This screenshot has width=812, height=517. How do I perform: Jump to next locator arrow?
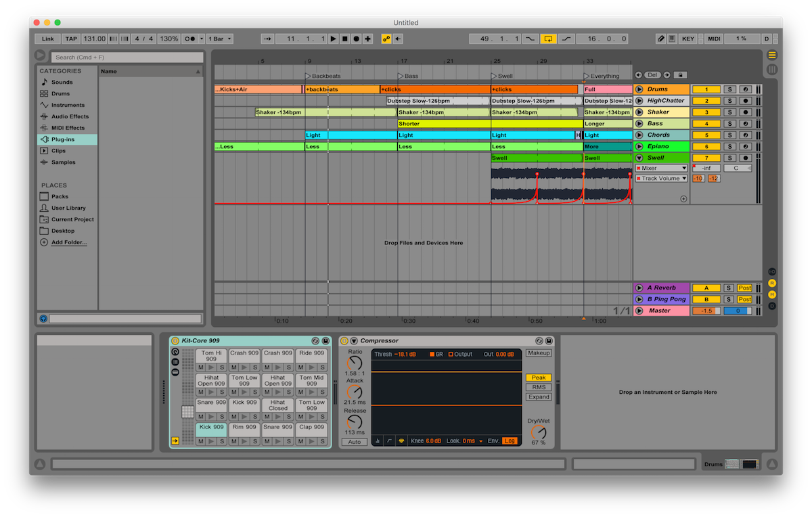click(667, 75)
